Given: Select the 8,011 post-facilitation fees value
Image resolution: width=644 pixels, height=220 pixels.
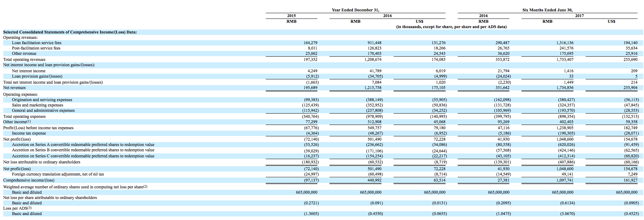Looking at the screenshot, I should [x=312, y=48].
